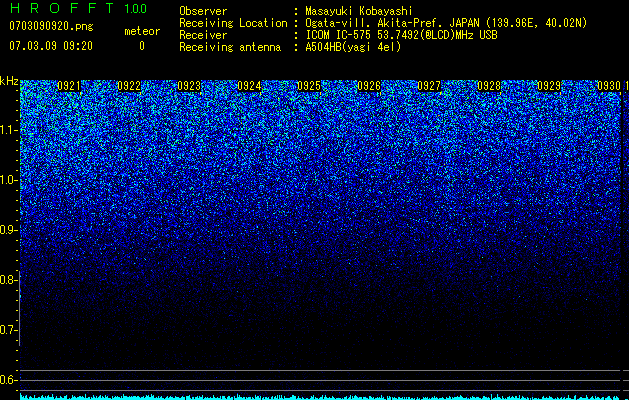Click the 0.9 frequency axis label
Screen dimensions: 629x400
7,230
